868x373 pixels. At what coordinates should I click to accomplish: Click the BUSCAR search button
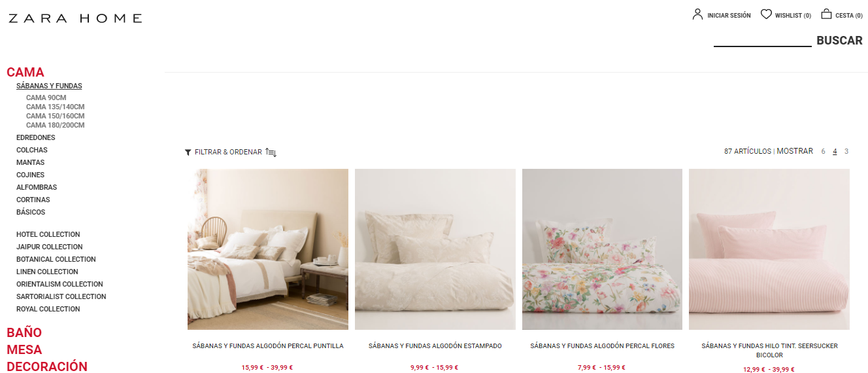pos(839,41)
